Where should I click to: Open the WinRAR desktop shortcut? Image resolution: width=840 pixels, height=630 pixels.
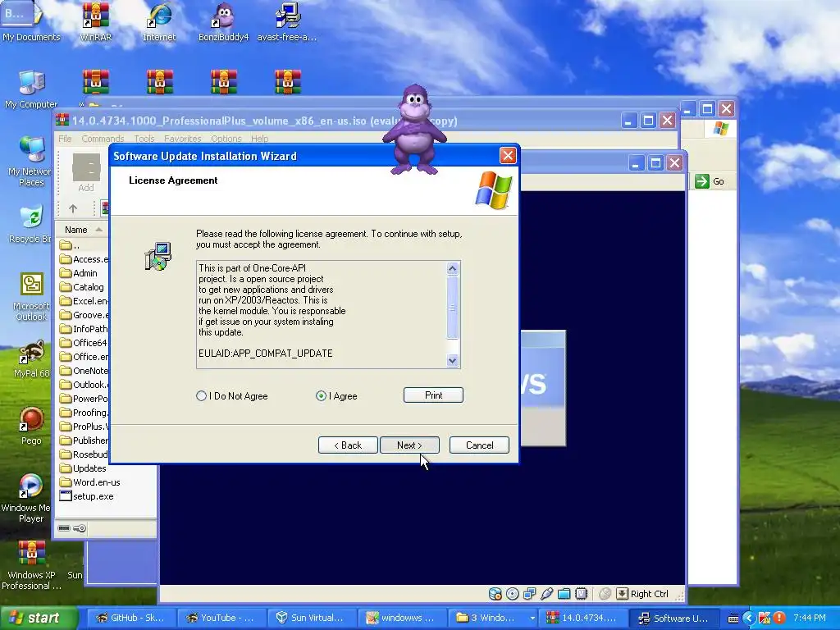[x=95, y=21]
